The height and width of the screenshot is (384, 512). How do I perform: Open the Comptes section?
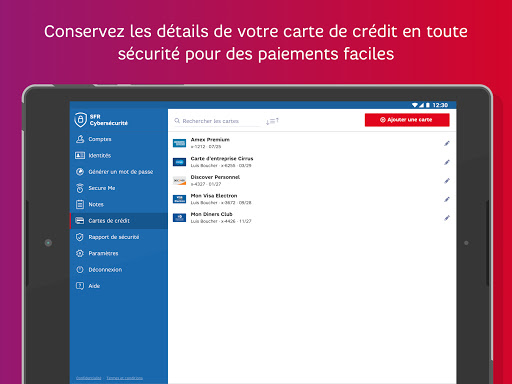tap(119, 139)
